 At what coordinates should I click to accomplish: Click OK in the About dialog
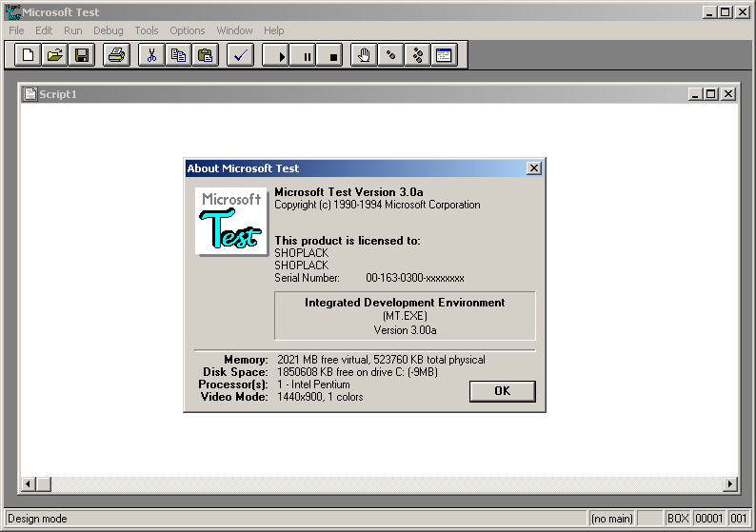pos(503,391)
